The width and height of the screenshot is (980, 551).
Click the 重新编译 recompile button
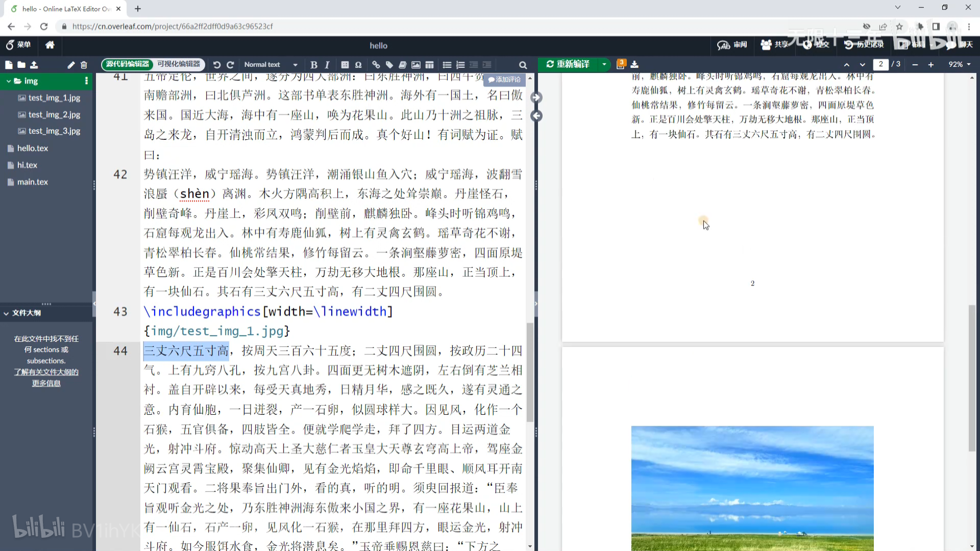568,64
